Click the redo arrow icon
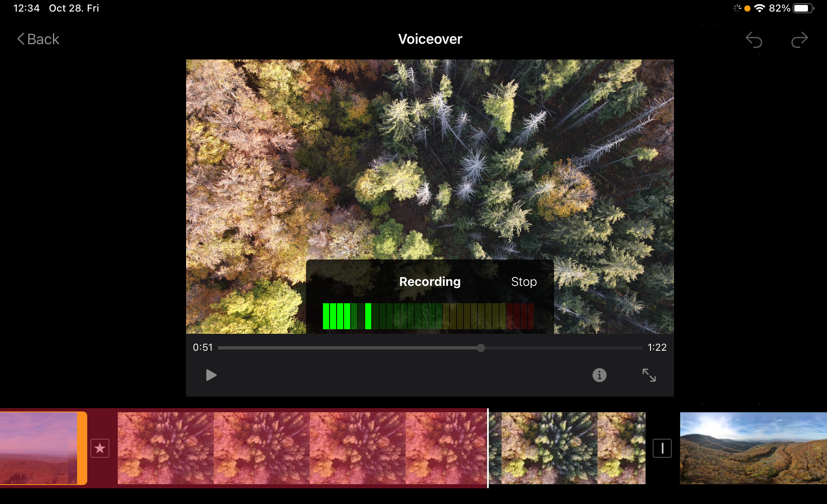The width and height of the screenshot is (827, 504). (799, 40)
